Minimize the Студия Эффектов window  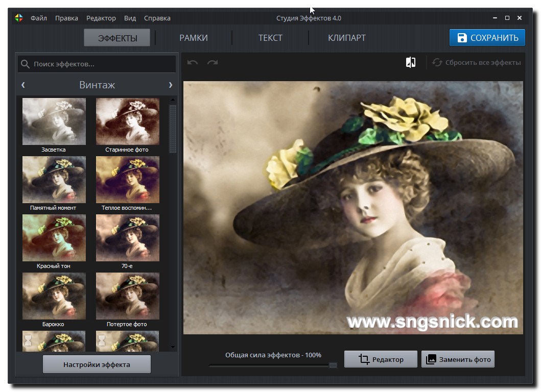coord(495,18)
